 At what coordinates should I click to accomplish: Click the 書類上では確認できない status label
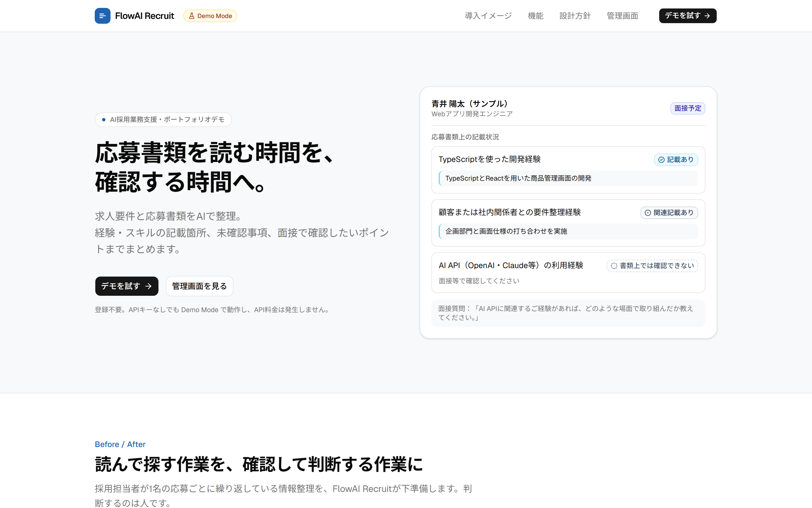click(x=657, y=266)
